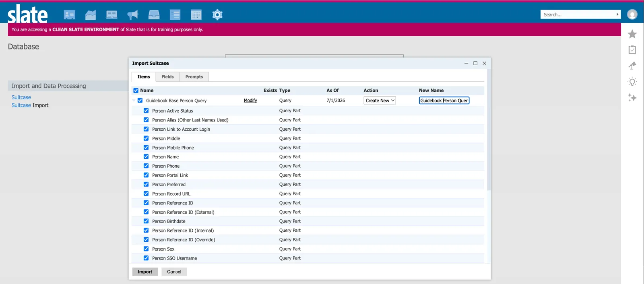
Task: Click the Person Reference ID (Internal) row text
Action: [x=183, y=230]
